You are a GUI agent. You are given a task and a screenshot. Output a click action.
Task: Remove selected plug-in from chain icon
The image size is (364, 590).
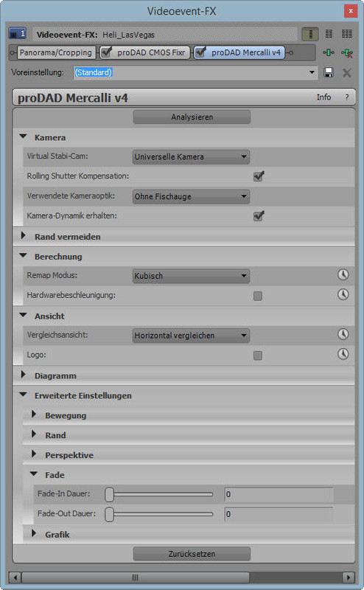347,52
